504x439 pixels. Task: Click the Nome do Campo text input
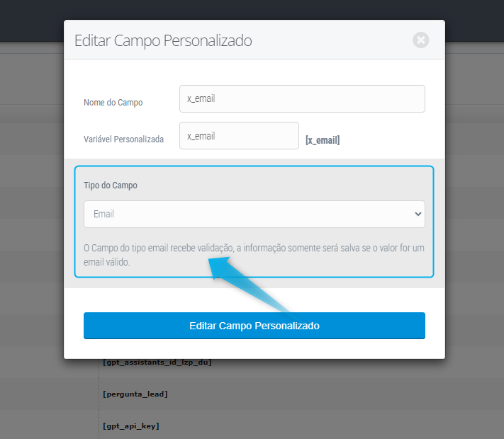pyautogui.click(x=302, y=99)
